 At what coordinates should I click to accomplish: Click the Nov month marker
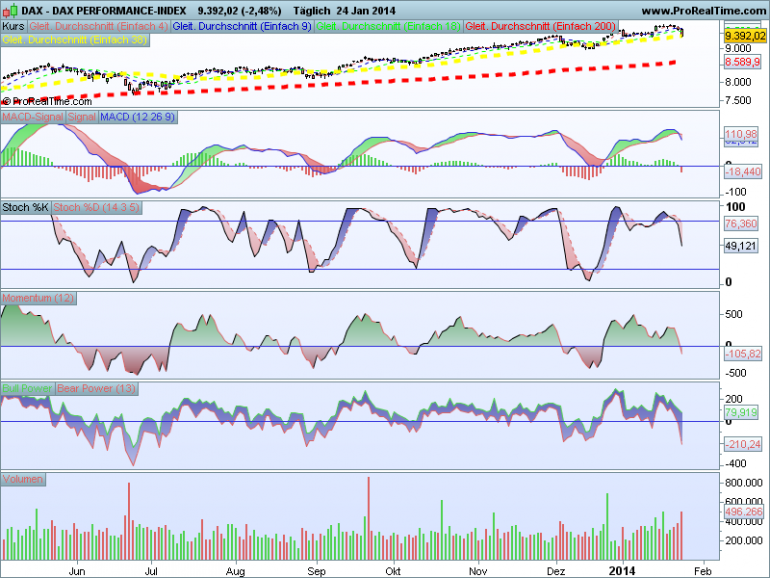click(478, 572)
